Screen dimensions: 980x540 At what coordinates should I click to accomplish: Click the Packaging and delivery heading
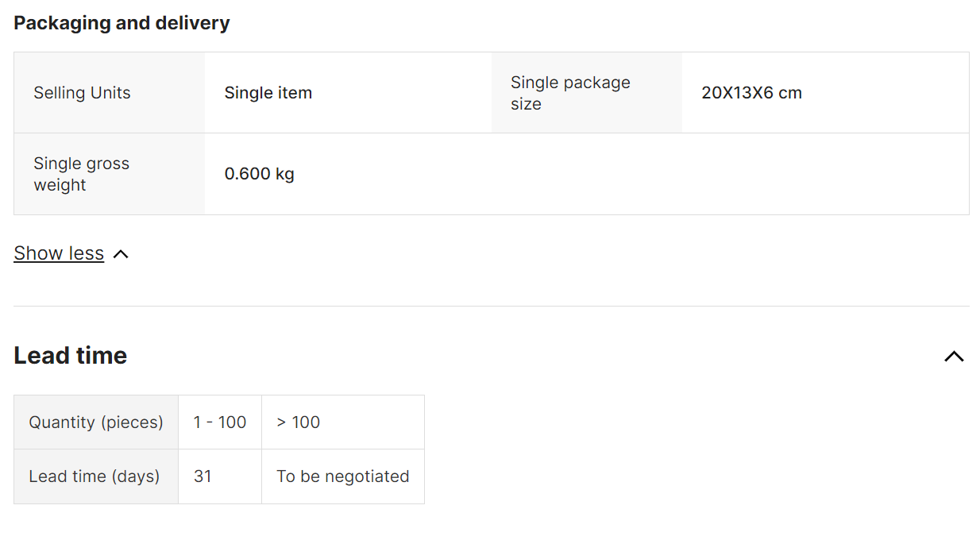click(x=122, y=23)
